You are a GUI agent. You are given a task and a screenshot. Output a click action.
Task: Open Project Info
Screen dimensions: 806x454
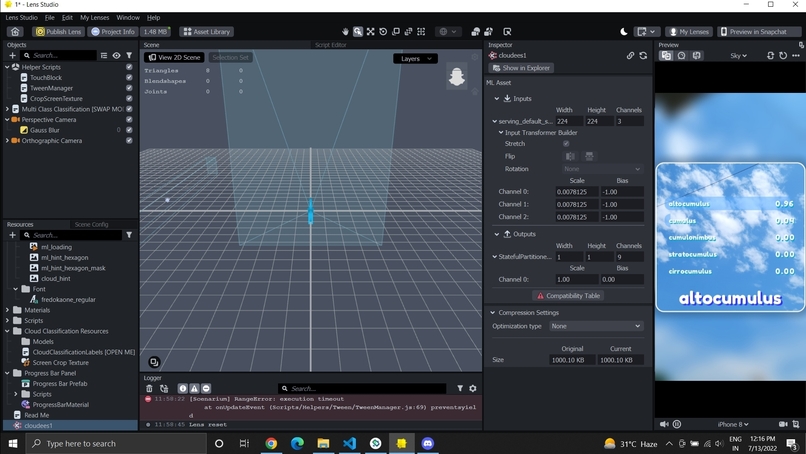(x=113, y=31)
